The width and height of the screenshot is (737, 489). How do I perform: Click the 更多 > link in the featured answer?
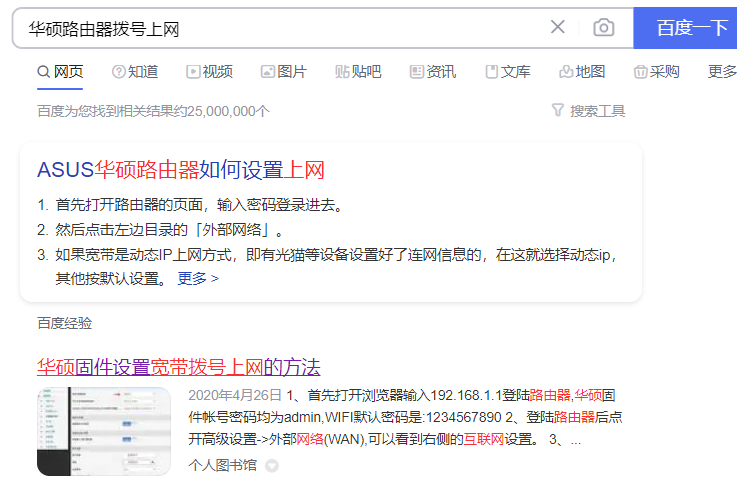click(198, 278)
